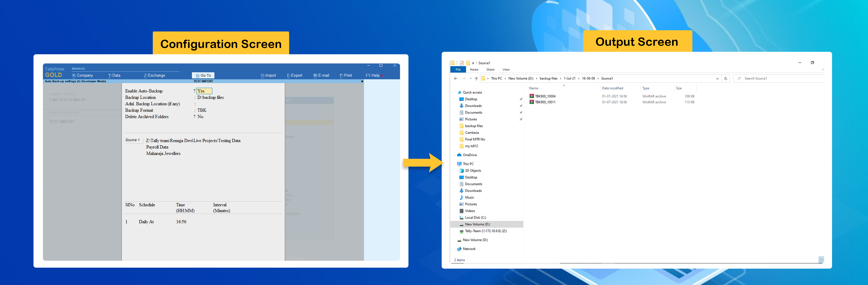Open recent locations dropdown arrow
The height and width of the screenshot is (285, 868).
point(470,79)
